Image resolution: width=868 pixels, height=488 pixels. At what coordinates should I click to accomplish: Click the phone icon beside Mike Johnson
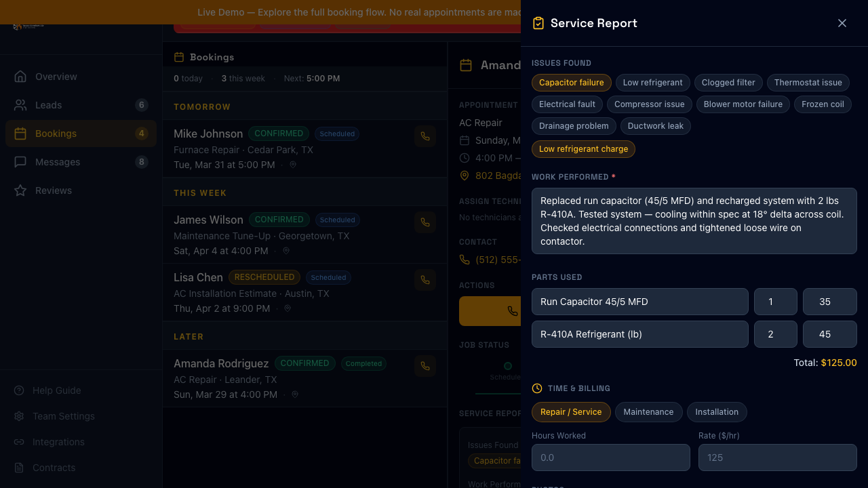(425, 136)
